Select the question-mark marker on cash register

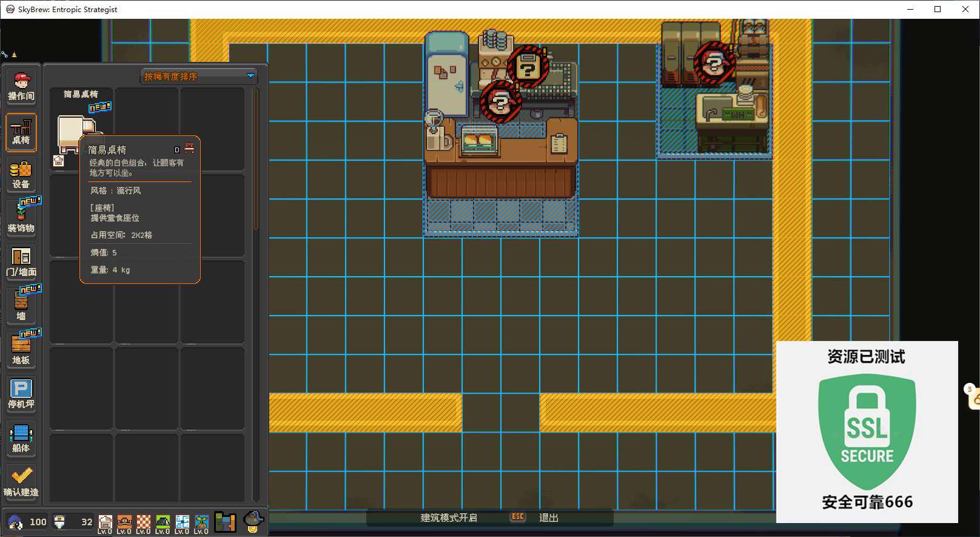click(x=528, y=67)
